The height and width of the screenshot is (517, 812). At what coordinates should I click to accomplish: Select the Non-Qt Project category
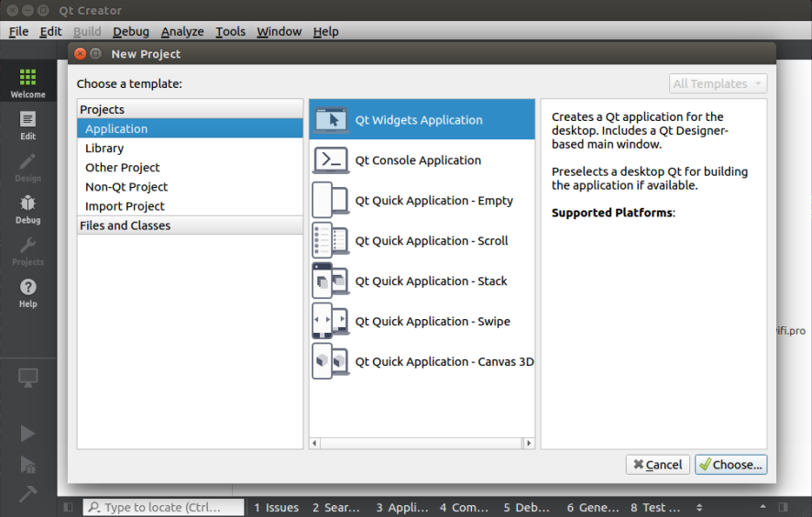(126, 187)
